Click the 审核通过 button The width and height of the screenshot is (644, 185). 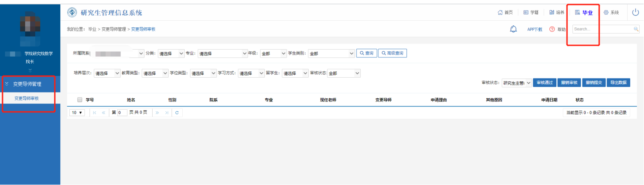[544, 83]
